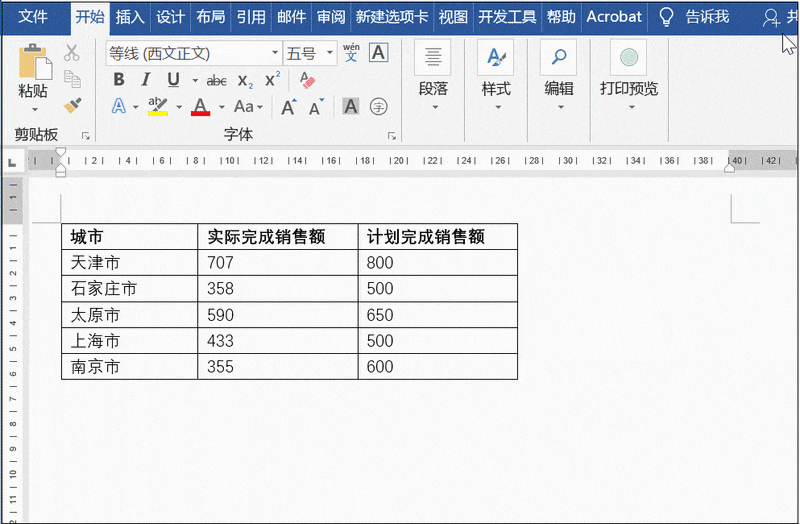Open the font name dropdown
Viewport: 800px width, 524px height.
coord(275,53)
